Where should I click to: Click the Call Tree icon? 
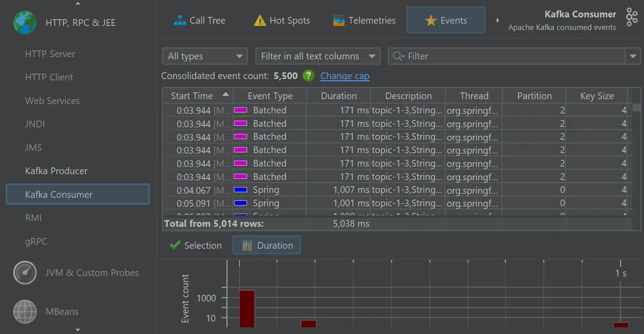coord(180,21)
